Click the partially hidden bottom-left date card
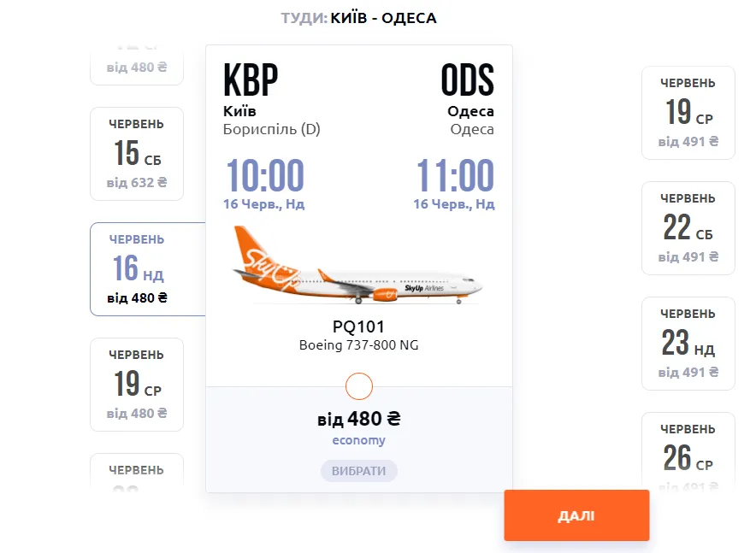Screen dimensions: 756x553 [x=137, y=470]
